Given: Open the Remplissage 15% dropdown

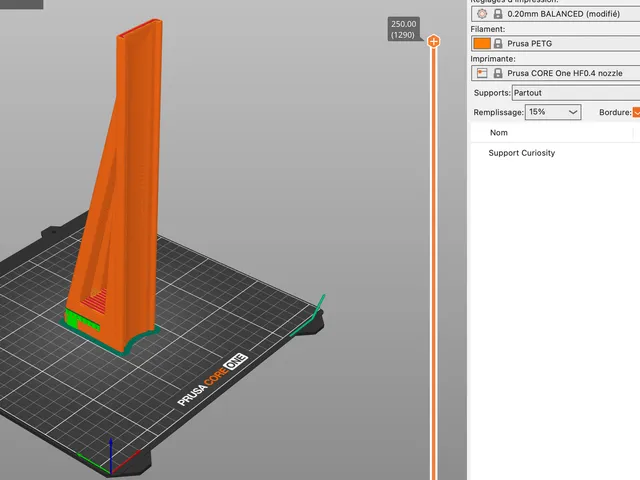Looking at the screenshot, I should 553,112.
